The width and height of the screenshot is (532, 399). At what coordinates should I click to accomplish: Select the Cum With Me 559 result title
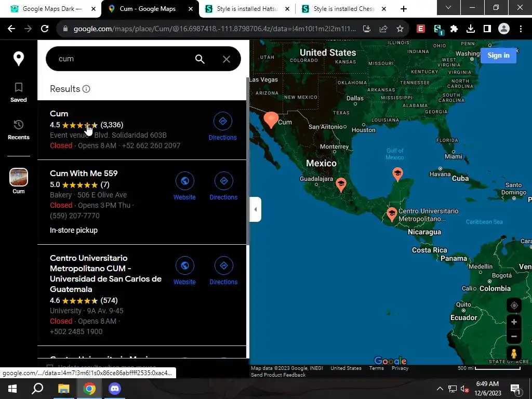pos(84,174)
